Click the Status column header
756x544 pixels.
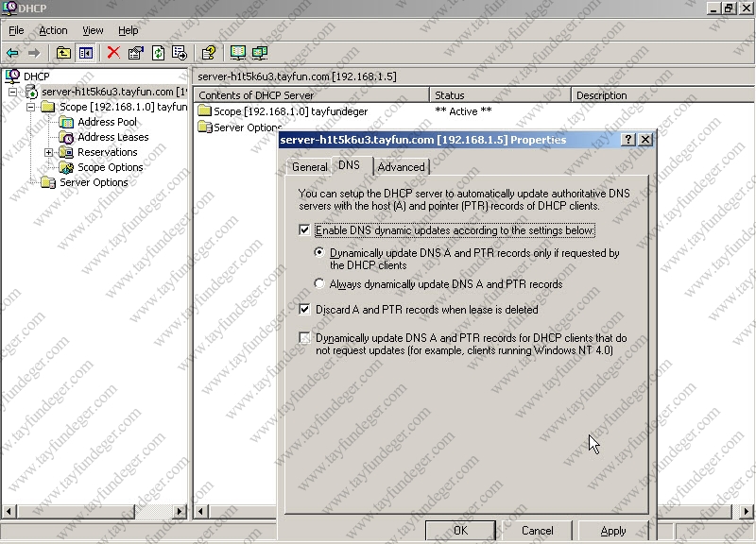pyautogui.click(x=500, y=95)
